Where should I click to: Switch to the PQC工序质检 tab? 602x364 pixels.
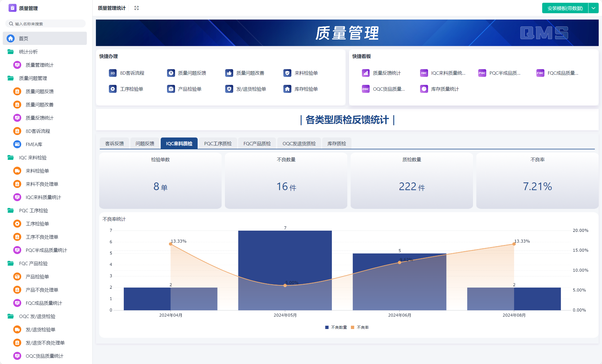(x=218, y=144)
